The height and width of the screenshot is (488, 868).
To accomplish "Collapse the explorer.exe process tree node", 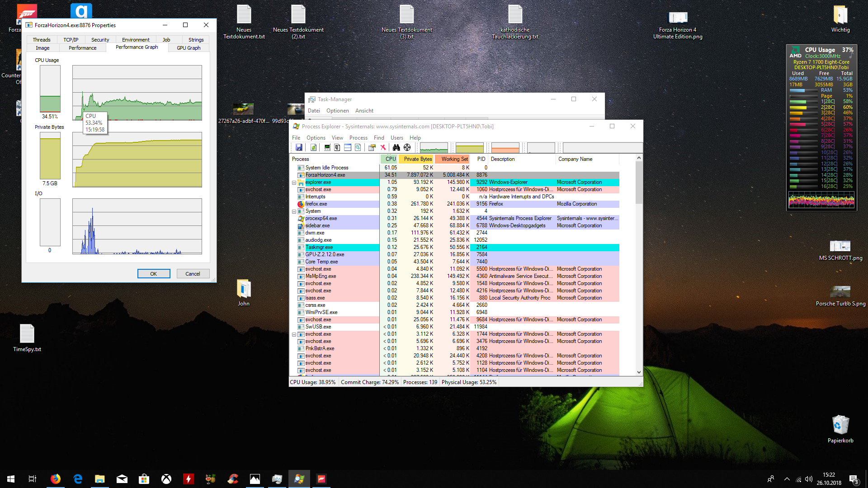I will [x=294, y=183].
